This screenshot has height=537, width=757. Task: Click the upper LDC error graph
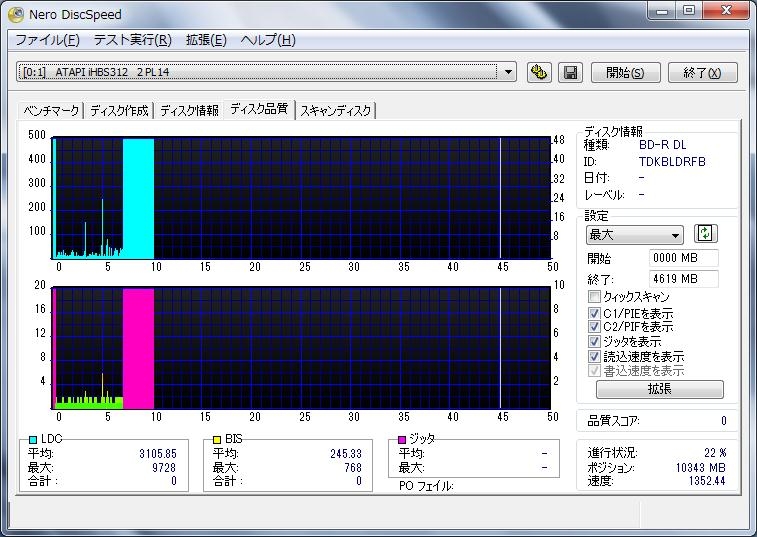(301, 198)
